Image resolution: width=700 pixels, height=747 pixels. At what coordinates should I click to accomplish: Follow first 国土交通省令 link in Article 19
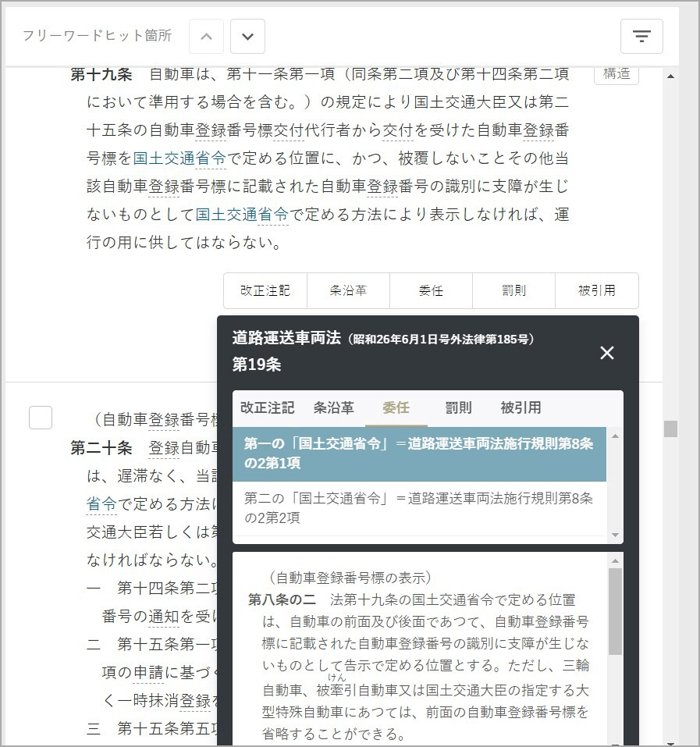click(179, 158)
